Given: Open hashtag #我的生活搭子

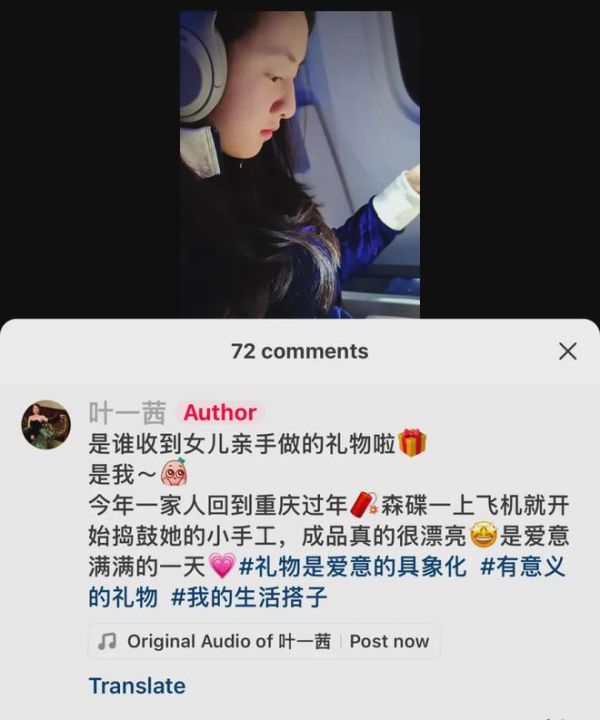Looking at the screenshot, I should 249,597.
